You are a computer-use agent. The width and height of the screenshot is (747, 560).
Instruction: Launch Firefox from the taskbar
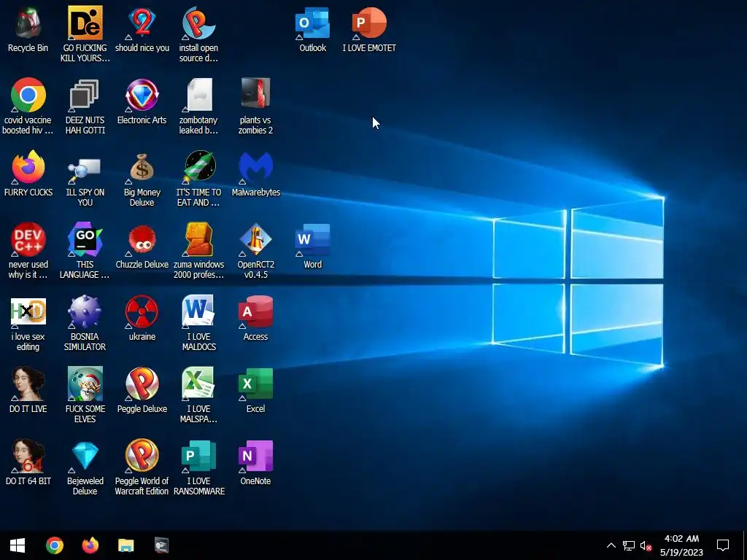coord(90,545)
